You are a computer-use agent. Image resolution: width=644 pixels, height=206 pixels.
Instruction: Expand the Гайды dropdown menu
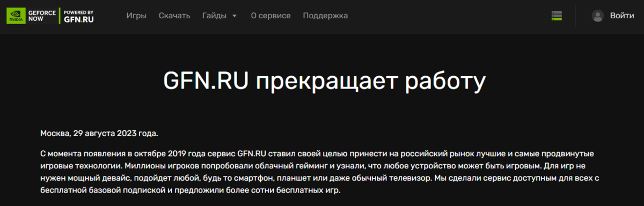[219, 16]
